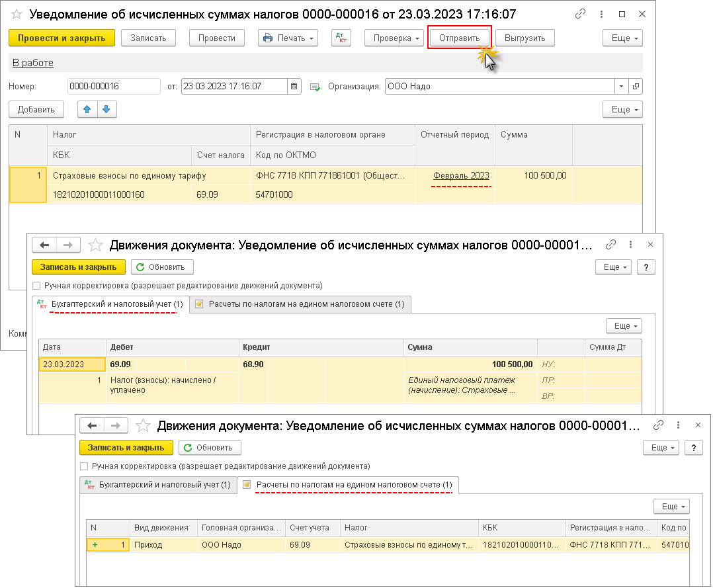713x588 pixels.
Task: Enable manual correction in bottom window
Action: click(84, 466)
